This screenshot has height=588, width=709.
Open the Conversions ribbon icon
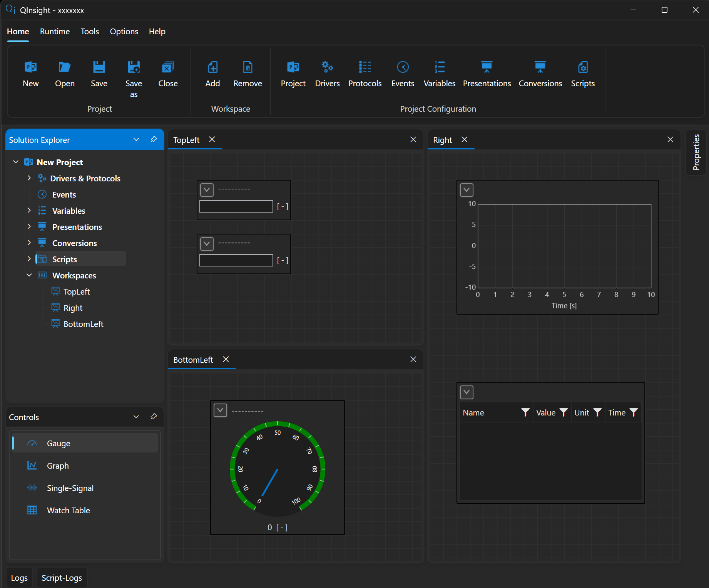pos(540,67)
